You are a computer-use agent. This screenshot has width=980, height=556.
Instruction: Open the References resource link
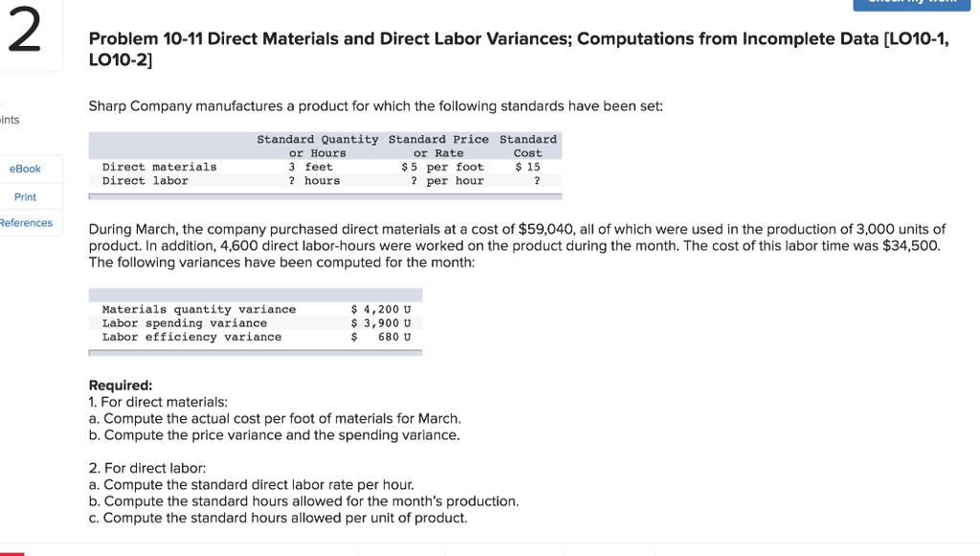pos(26,223)
